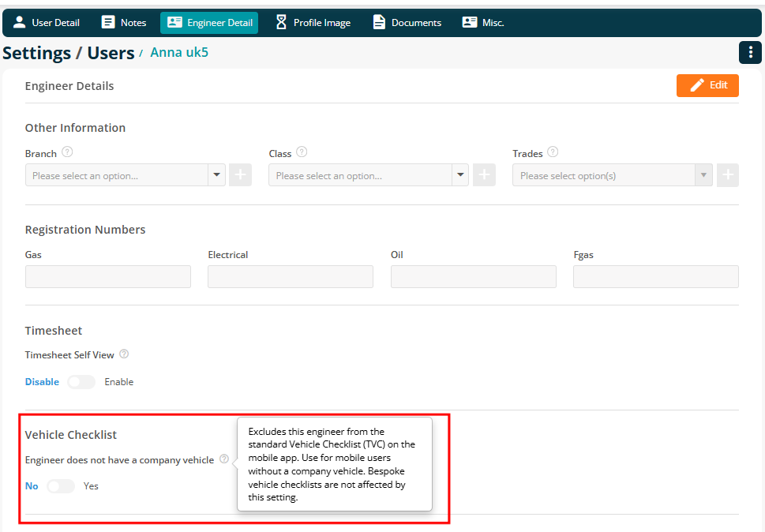Image resolution: width=765 pixels, height=532 pixels.
Task: Open the Class dropdown
Action: pyautogui.click(x=369, y=175)
